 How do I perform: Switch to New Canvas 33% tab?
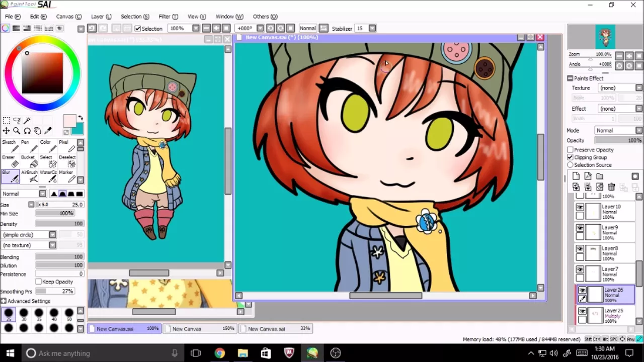[276, 329]
